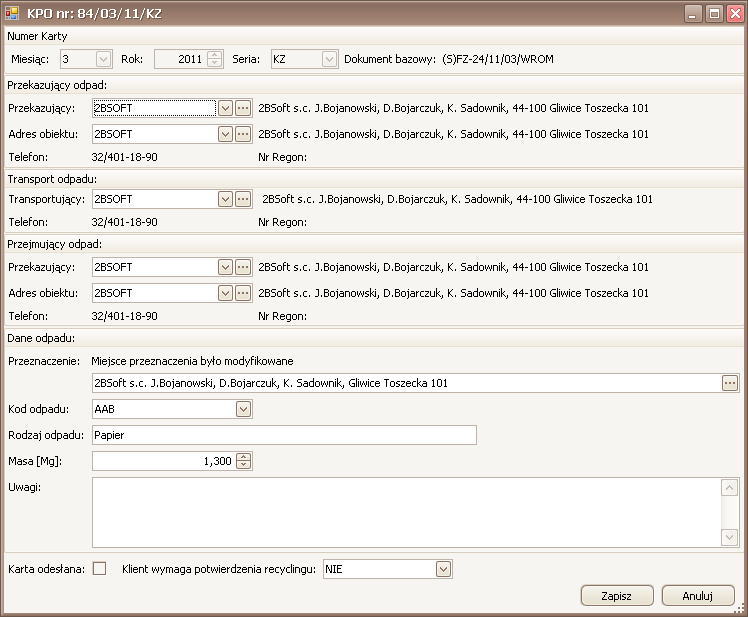Viewport: 748px width, 617px height.
Task: Expand Adres obiektu dropdown in Przejmujący odpad
Action: (225, 293)
